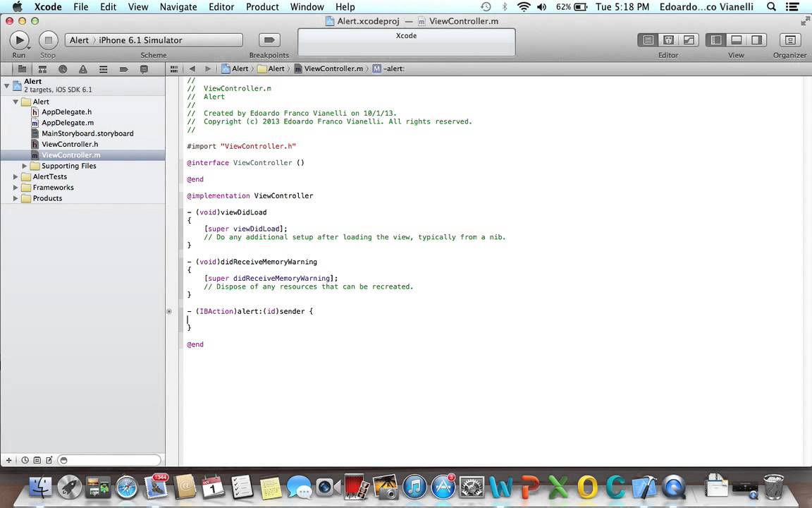Expand the AlertTests group
The image size is (812, 508).
point(16,177)
